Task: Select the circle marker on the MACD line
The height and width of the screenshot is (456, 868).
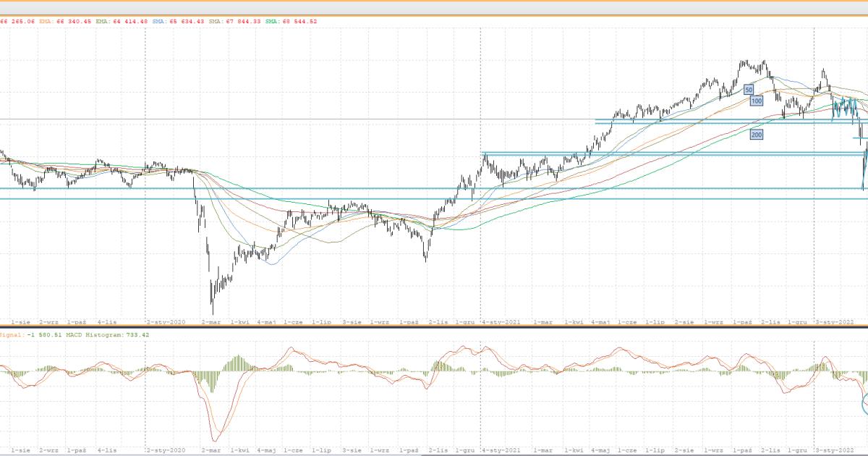Action: pos(865,403)
